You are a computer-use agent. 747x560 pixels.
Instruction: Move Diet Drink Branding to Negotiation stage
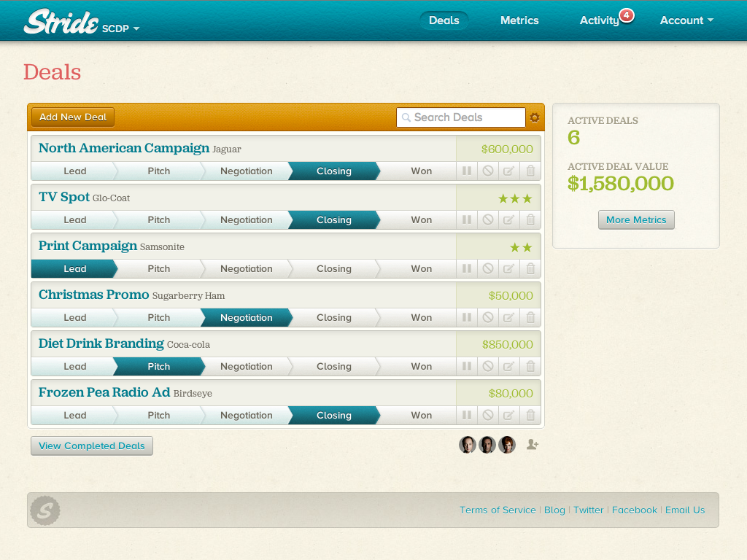(247, 366)
